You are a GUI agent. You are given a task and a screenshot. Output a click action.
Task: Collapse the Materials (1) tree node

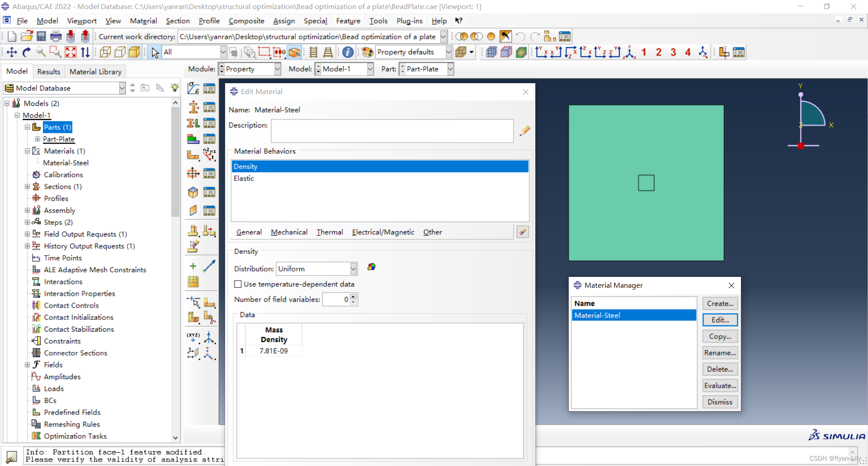27,151
